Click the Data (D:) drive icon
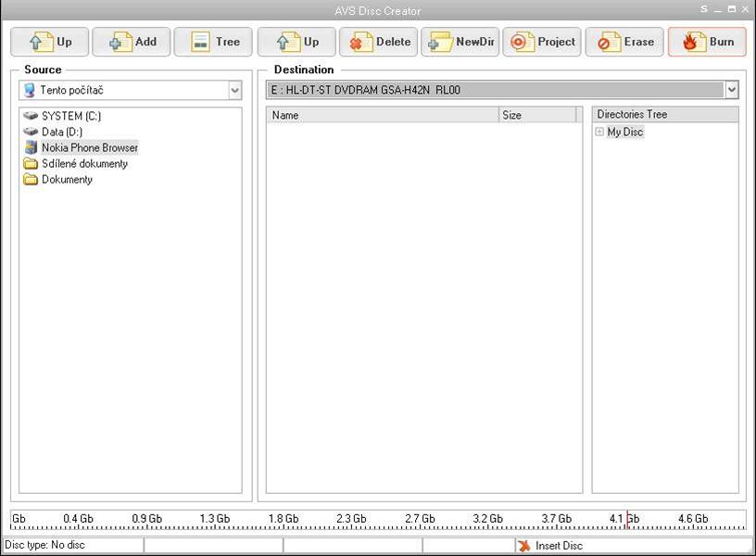Screen dimensions: 756x556 pos(31,132)
